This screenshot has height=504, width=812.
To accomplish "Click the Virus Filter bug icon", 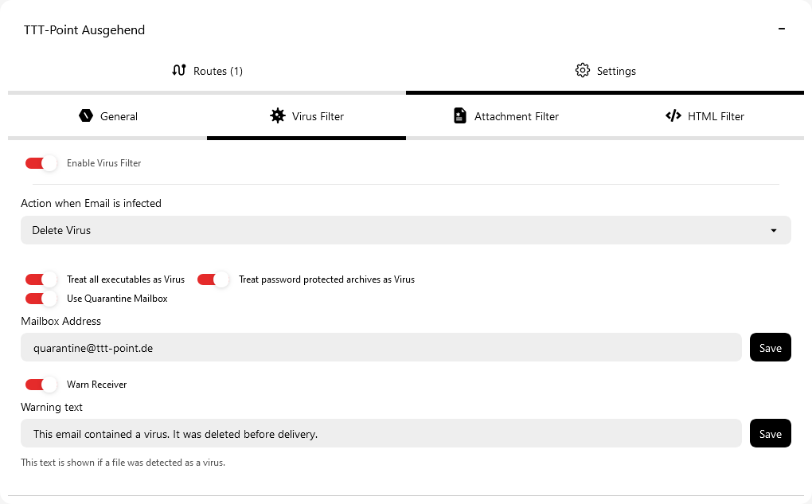I will [x=277, y=115].
